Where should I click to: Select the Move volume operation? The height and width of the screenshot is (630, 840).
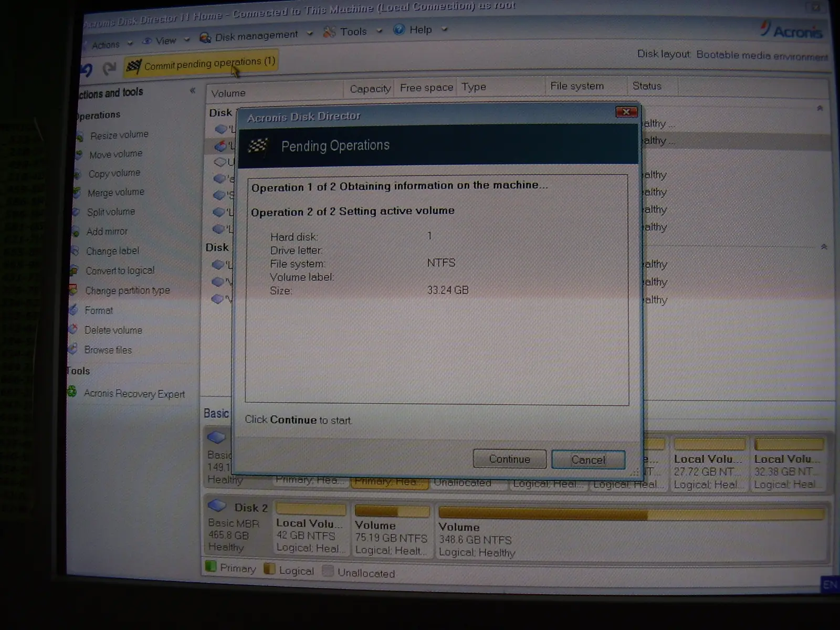(x=115, y=154)
